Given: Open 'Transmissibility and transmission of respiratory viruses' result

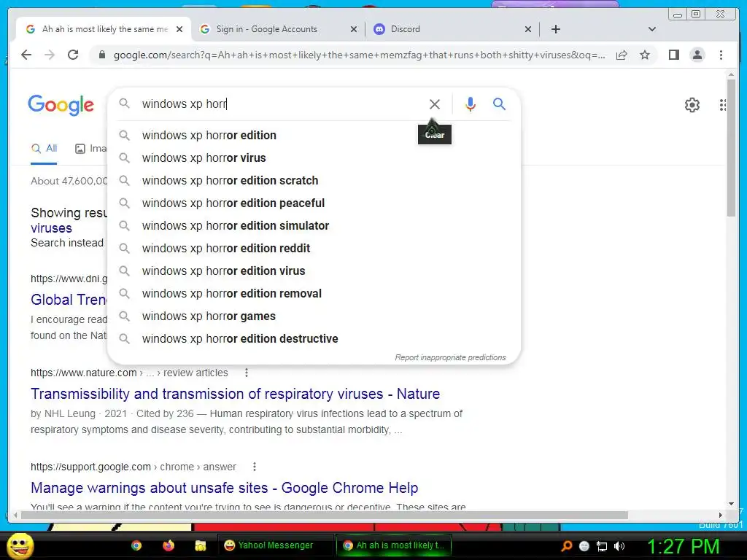Looking at the screenshot, I should tap(236, 394).
